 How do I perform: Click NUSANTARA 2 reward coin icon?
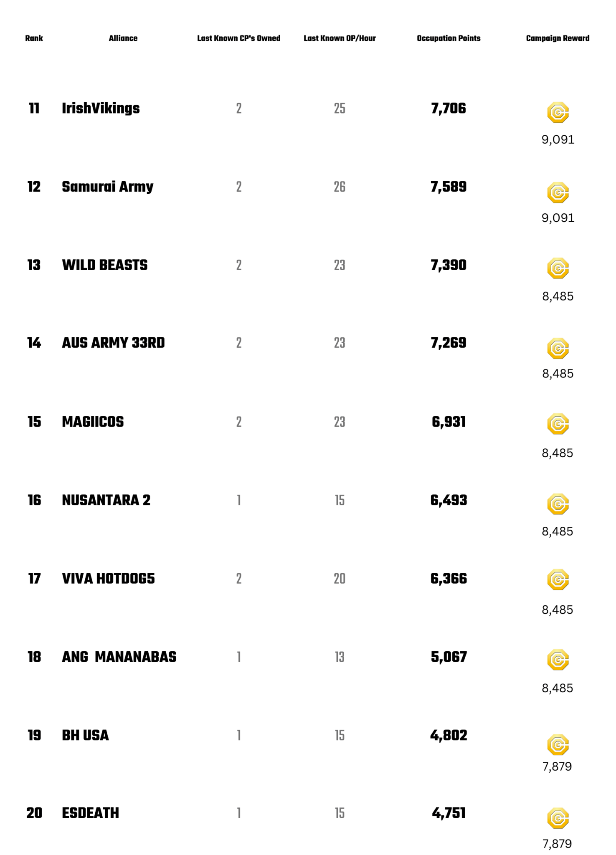558,504
